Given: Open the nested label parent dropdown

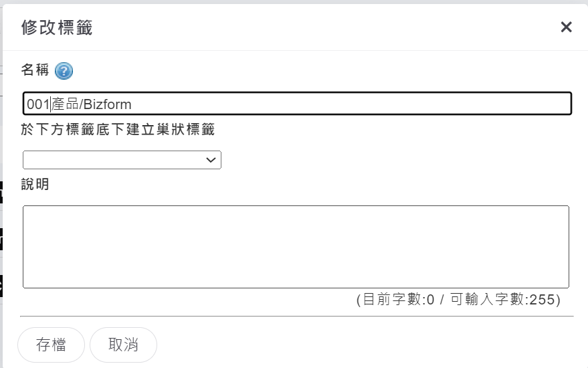Looking at the screenshot, I should [x=122, y=160].
